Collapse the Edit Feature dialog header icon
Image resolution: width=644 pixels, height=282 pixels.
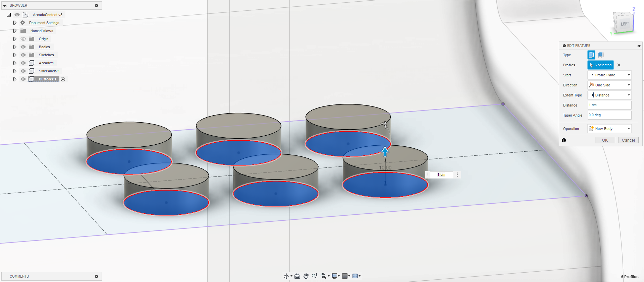(x=565, y=46)
